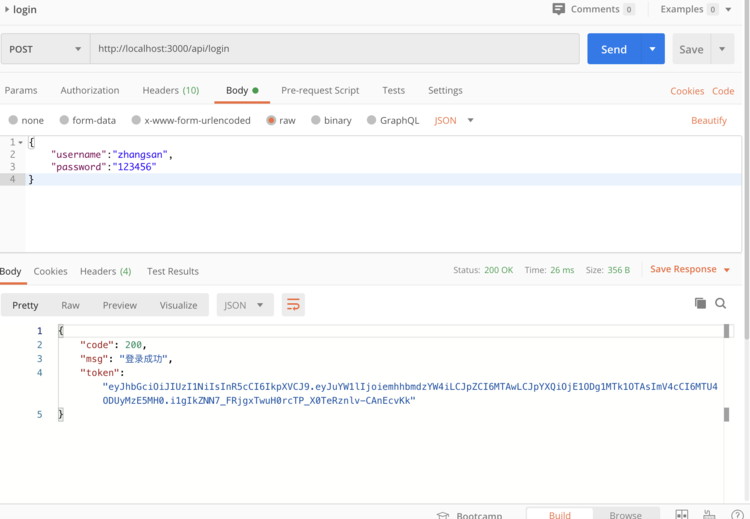Open Tests tab

point(393,90)
